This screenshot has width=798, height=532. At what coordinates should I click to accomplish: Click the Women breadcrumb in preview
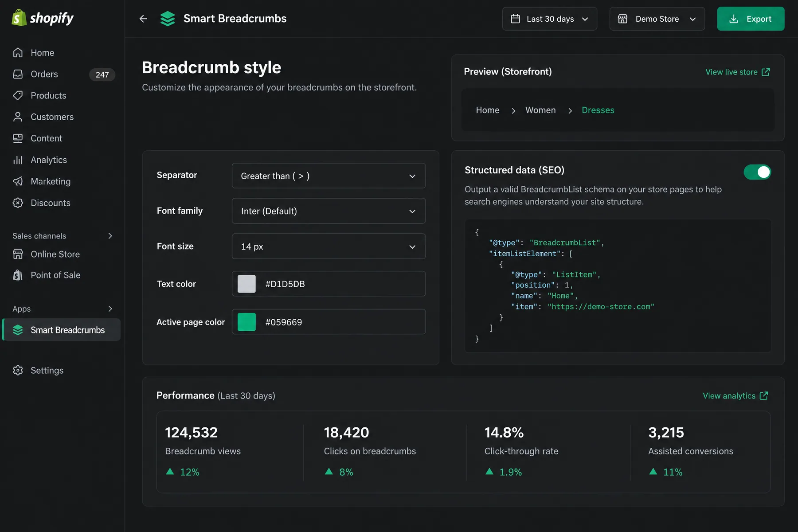[540, 110]
